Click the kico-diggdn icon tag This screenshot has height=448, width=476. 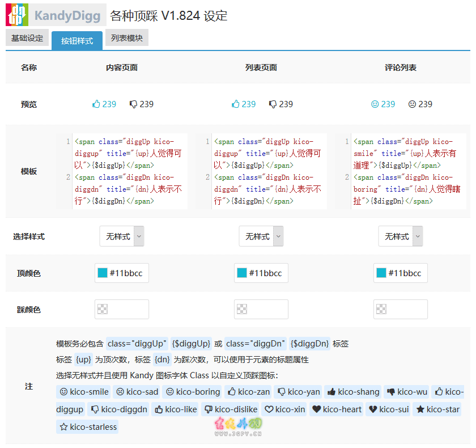pos(118,409)
